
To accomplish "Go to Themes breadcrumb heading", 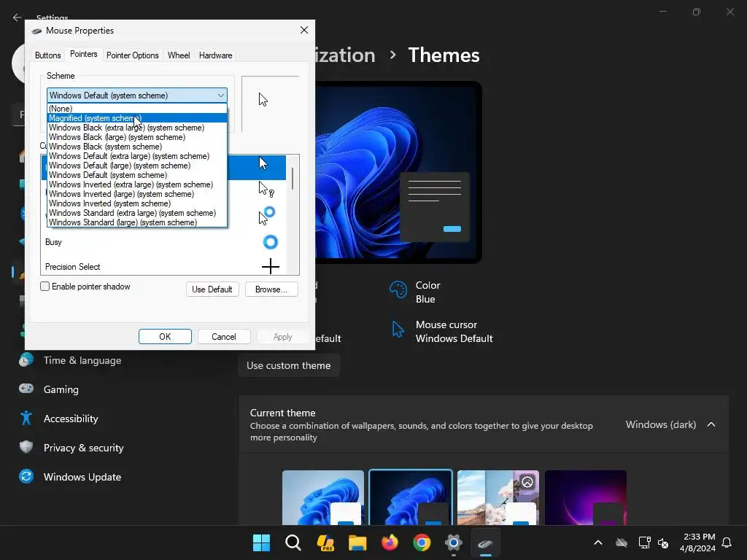I will click(x=444, y=55).
